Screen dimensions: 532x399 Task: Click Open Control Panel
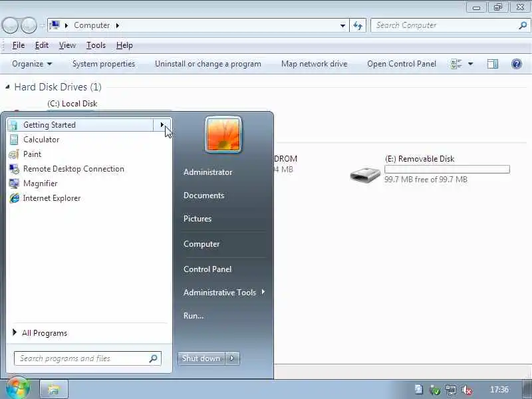pyautogui.click(x=402, y=64)
